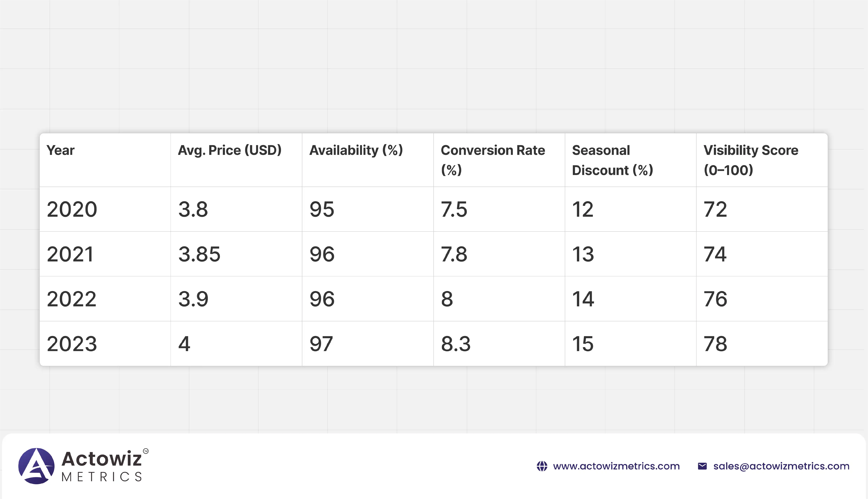Click the envelope mail icon

pyautogui.click(x=702, y=466)
